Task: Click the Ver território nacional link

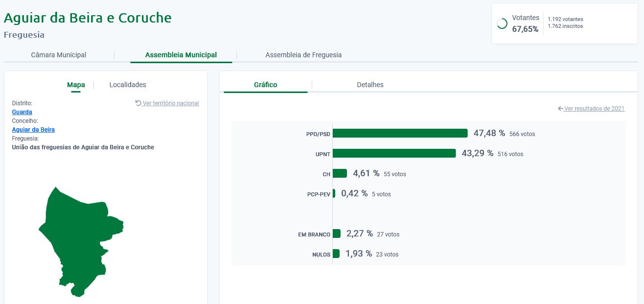Action: click(x=171, y=103)
